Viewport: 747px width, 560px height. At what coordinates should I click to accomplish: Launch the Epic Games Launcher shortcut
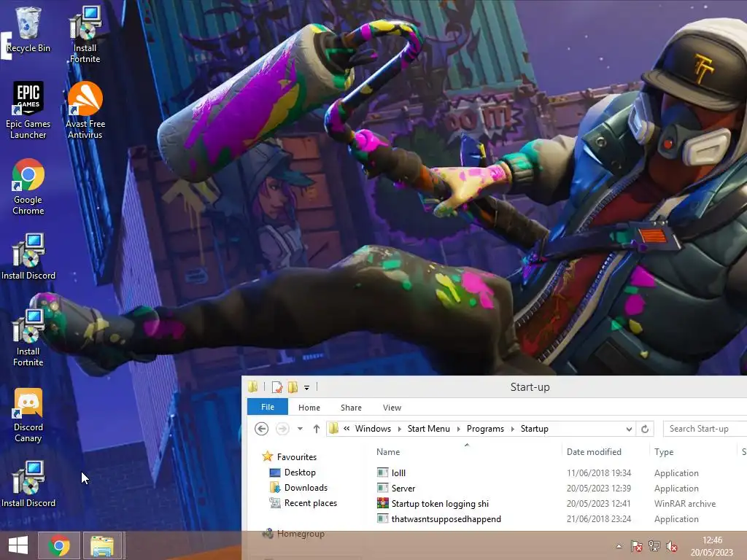[28, 110]
